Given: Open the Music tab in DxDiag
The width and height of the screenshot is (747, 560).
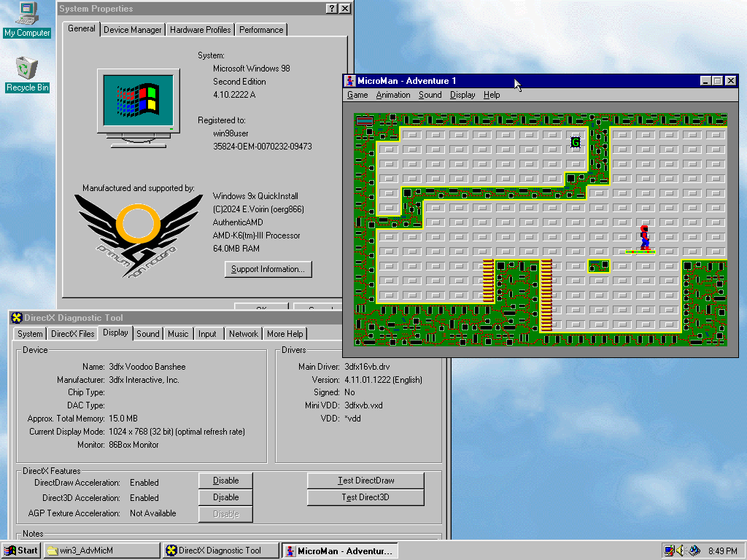Looking at the screenshot, I should [178, 334].
